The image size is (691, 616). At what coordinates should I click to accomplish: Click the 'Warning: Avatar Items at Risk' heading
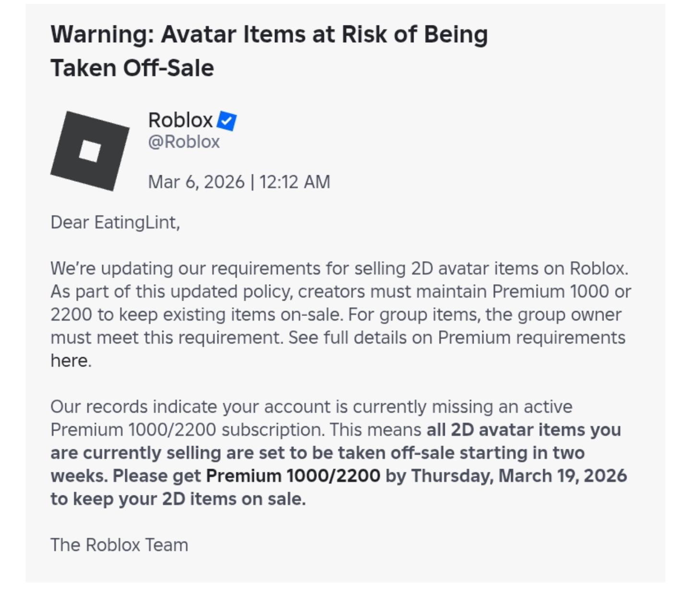269,35
